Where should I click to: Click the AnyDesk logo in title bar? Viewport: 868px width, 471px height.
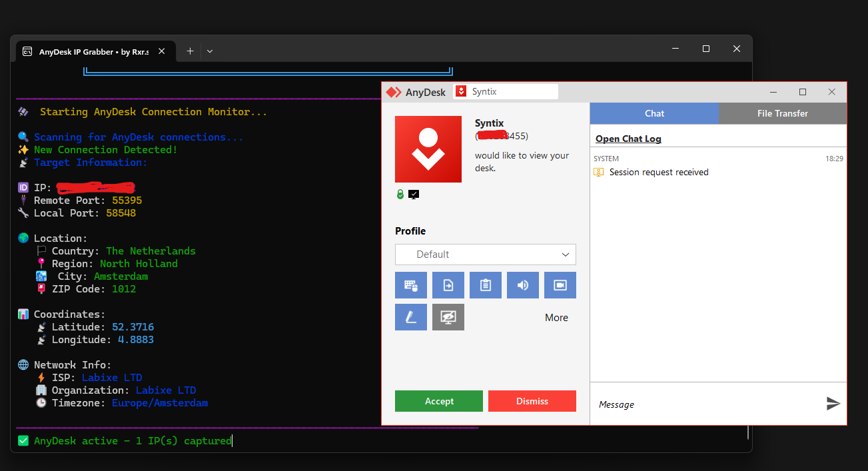point(394,92)
